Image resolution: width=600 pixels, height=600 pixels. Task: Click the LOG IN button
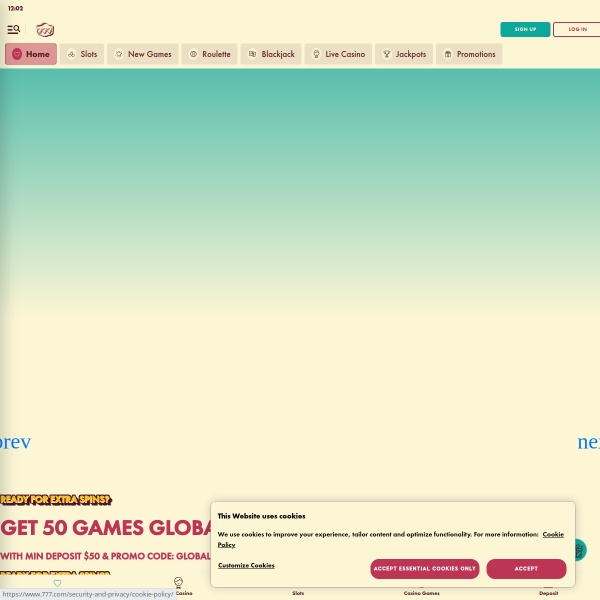pyautogui.click(x=576, y=29)
